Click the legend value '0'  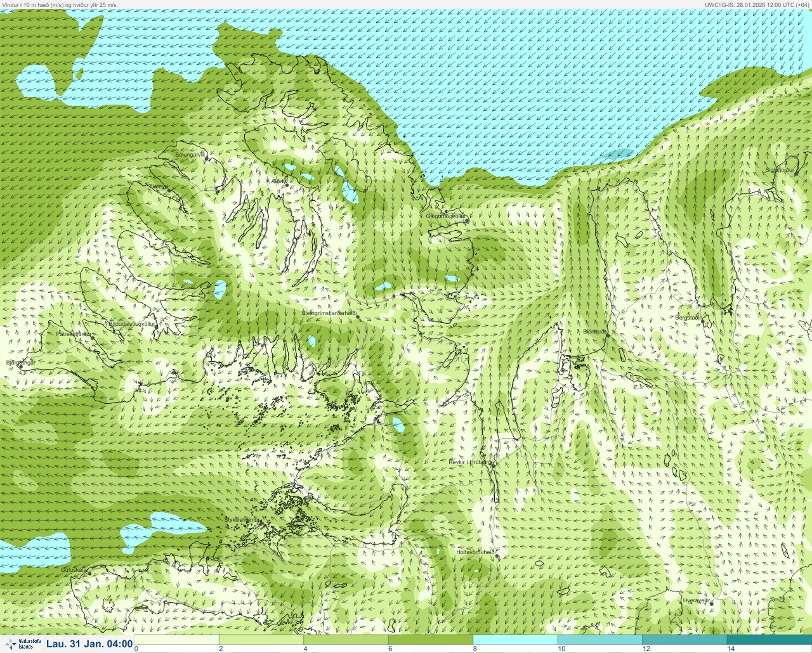pos(136,649)
